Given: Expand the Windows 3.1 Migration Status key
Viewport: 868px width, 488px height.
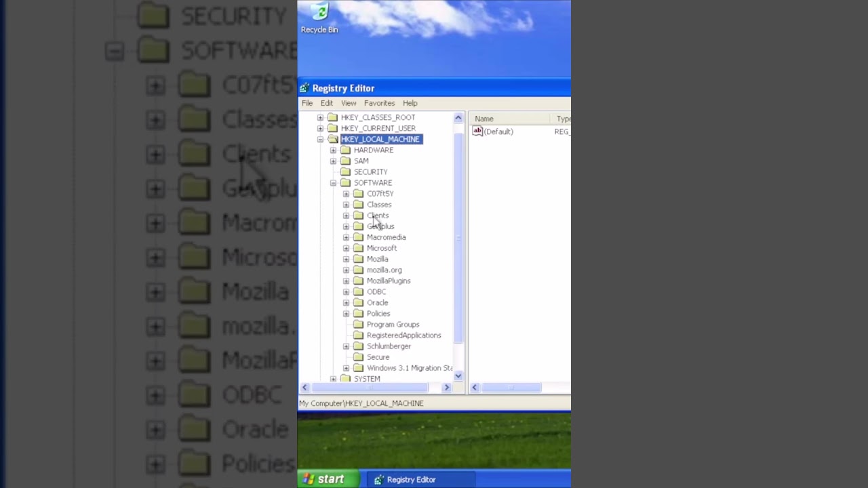Looking at the screenshot, I should (x=346, y=368).
